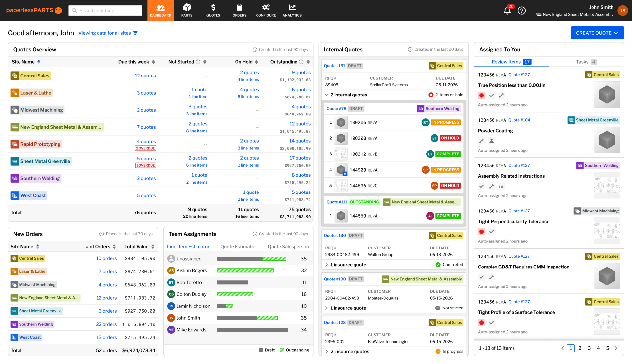Click the red dot icon under True Position
This screenshot has height=364, width=632.
(481, 95)
